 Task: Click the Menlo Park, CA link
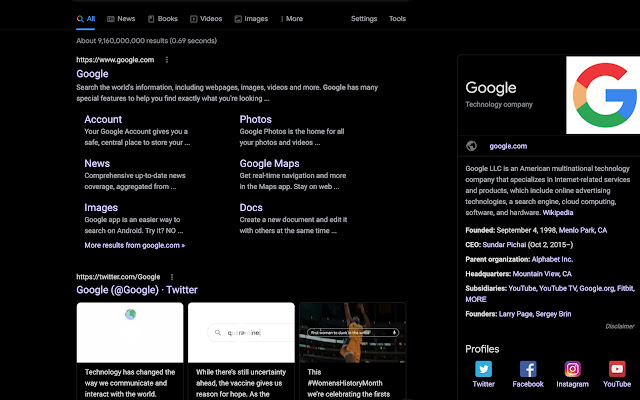[x=582, y=230]
